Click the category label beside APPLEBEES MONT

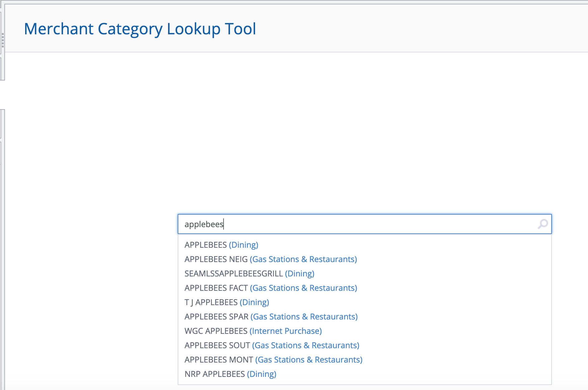pos(309,360)
